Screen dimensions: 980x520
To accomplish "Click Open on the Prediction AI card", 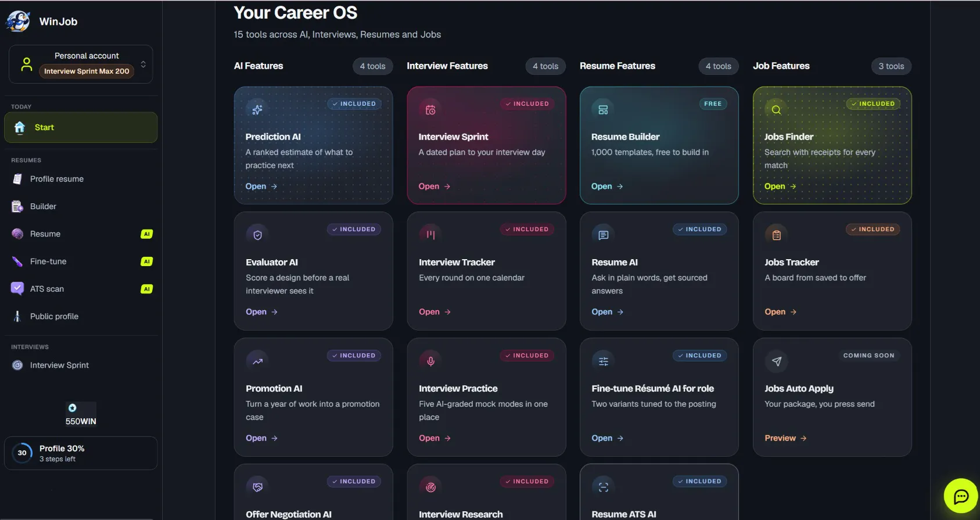I will tap(261, 186).
